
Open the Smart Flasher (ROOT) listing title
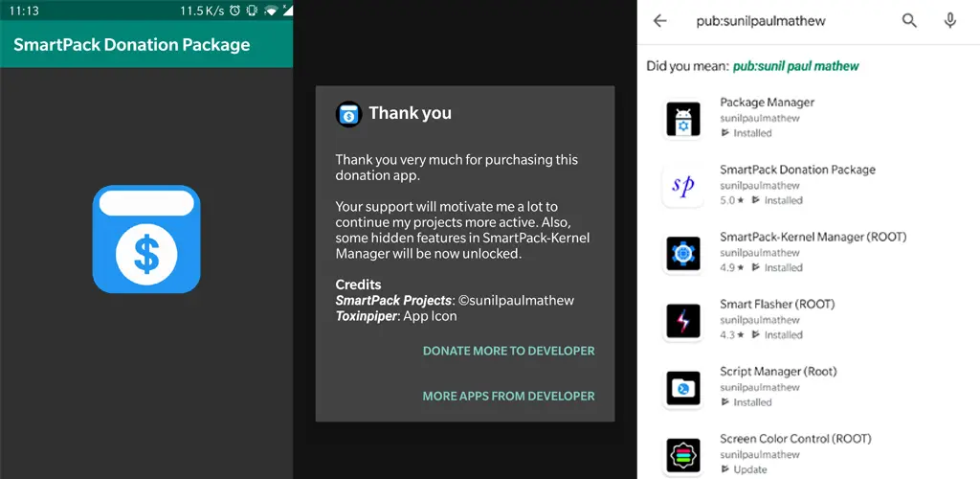point(777,304)
